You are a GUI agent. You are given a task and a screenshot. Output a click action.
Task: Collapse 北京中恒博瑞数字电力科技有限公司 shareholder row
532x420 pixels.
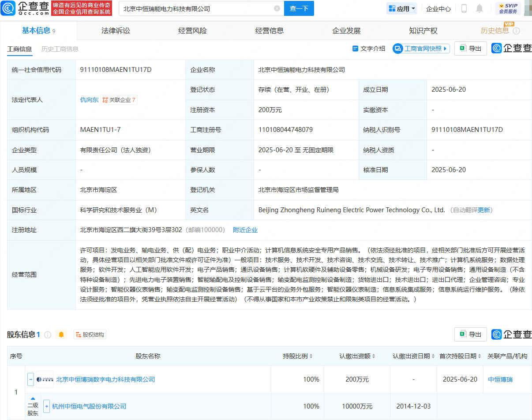[x=31, y=379]
